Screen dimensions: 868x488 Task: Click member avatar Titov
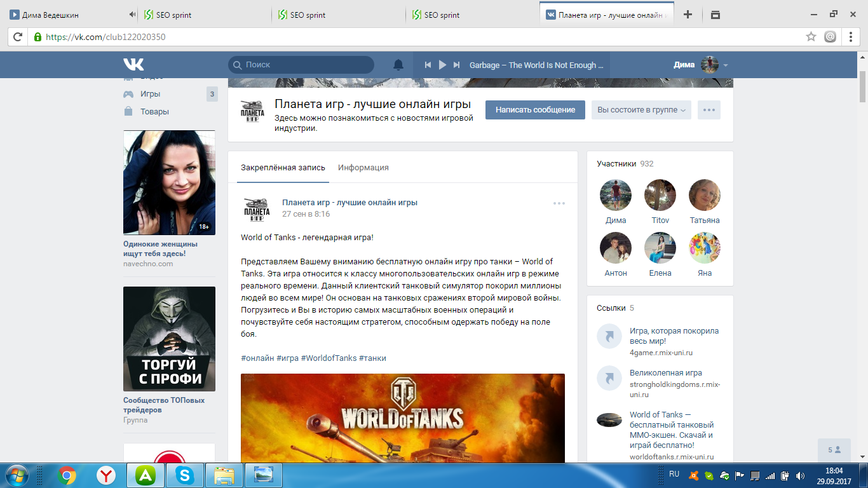[x=660, y=195]
